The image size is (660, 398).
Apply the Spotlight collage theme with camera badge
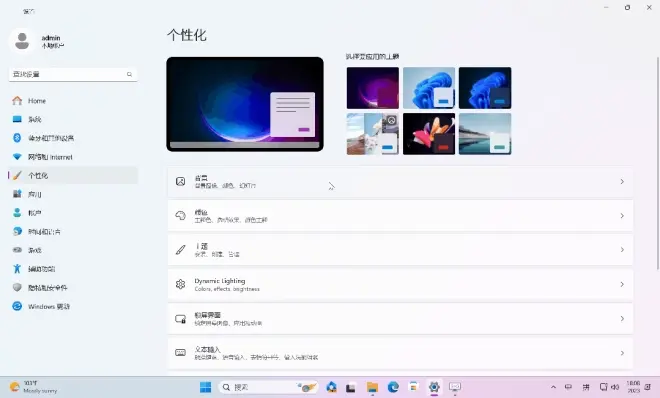(373, 134)
